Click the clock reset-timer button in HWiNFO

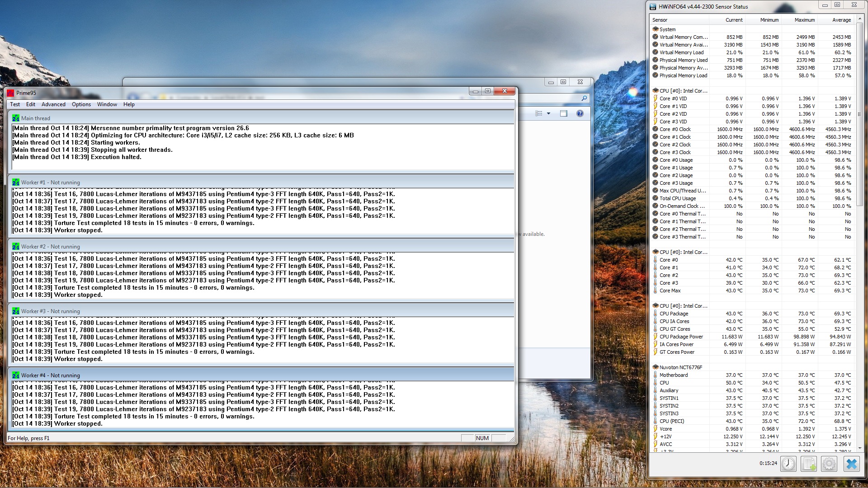pyautogui.click(x=788, y=464)
